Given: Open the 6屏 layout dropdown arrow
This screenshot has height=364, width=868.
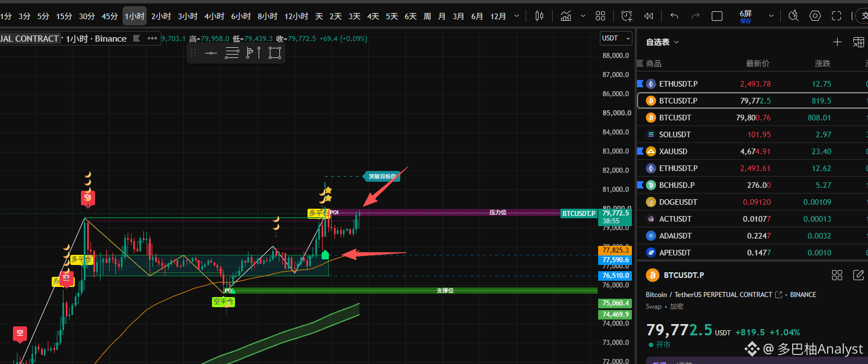Looking at the screenshot, I should (771, 16).
